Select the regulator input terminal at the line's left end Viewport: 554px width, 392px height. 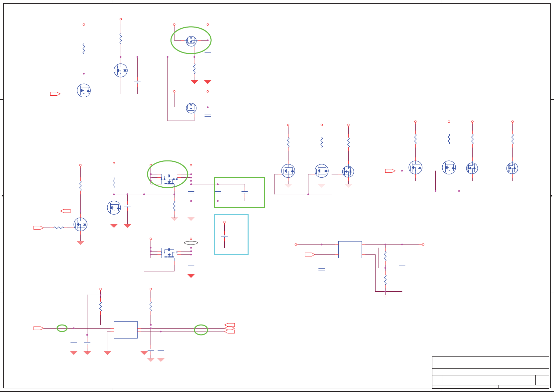(296, 245)
